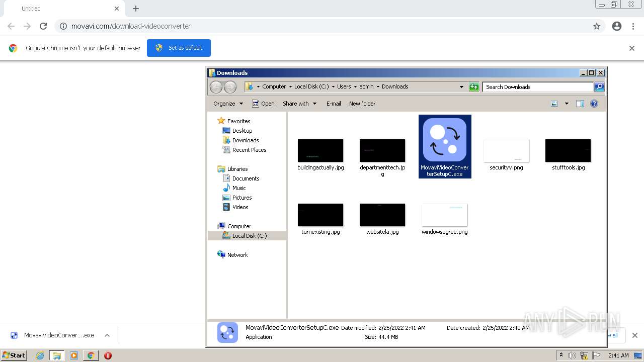Image resolution: width=644 pixels, height=362 pixels.
Task: Click the site information icon in address bar
Action: (x=63, y=26)
